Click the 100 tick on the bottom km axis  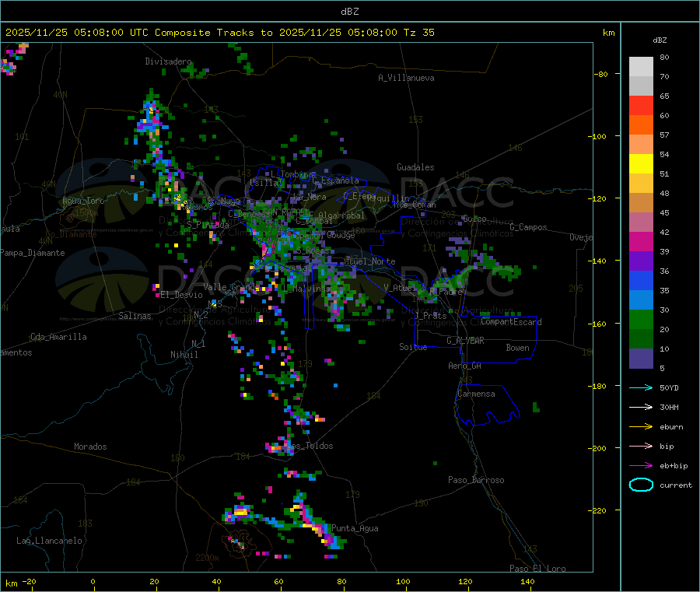pyautogui.click(x=403, y=581)
